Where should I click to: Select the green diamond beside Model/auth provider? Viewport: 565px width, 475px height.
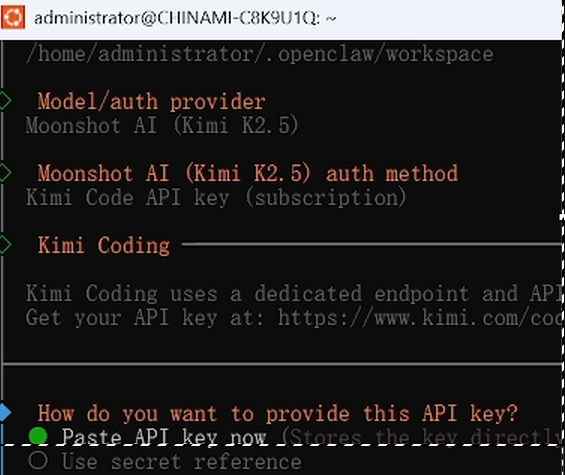pos(5,101)
